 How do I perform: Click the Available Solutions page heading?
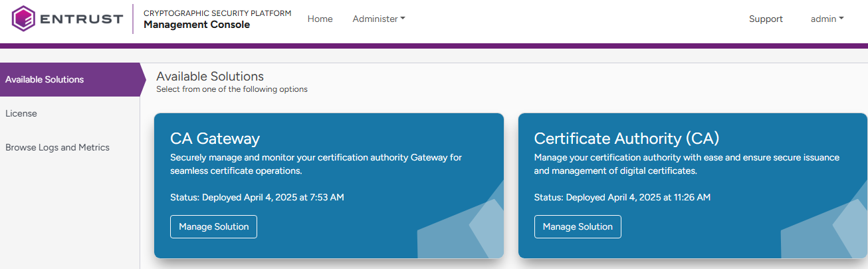(x=210, y=77)
